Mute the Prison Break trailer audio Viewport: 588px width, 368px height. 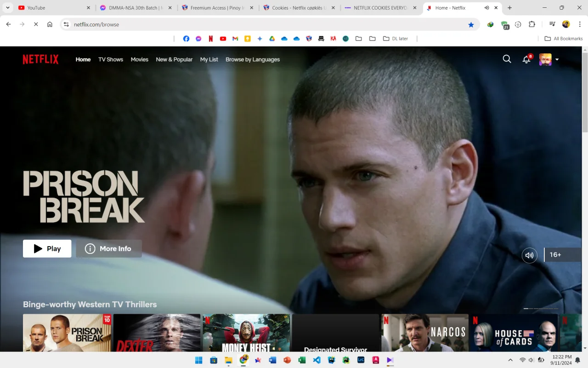pyautogui.click(x=530, y=255)
